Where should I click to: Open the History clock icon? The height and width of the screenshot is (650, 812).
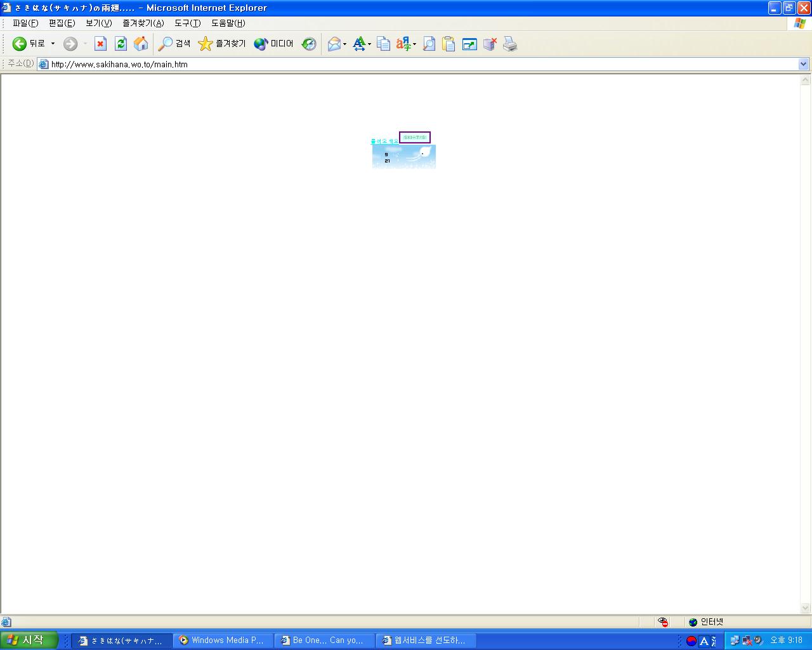[309, 44]
